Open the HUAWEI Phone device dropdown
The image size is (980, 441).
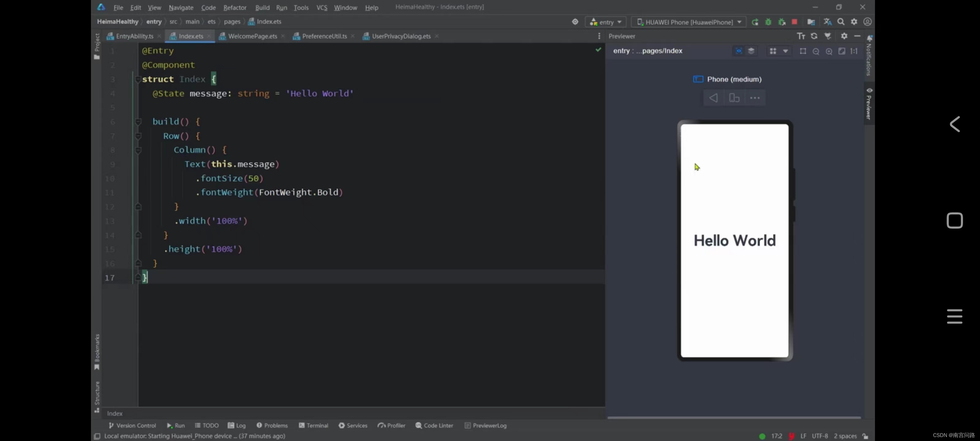point(689,22)
